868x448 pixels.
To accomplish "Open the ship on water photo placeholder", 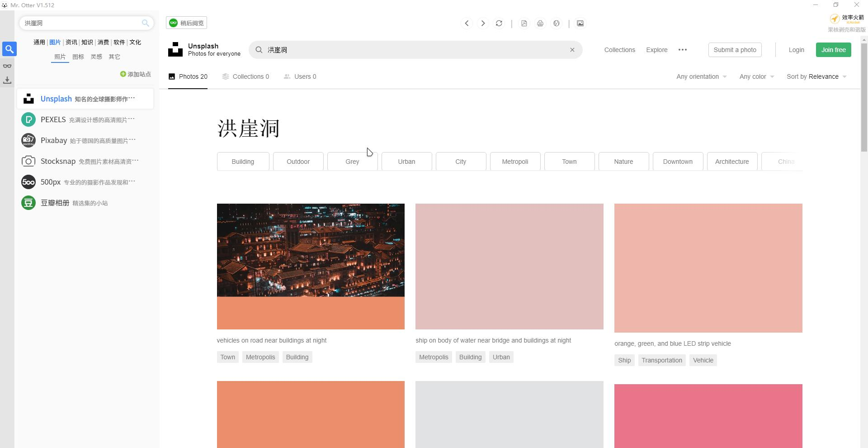I will [509, 267].
